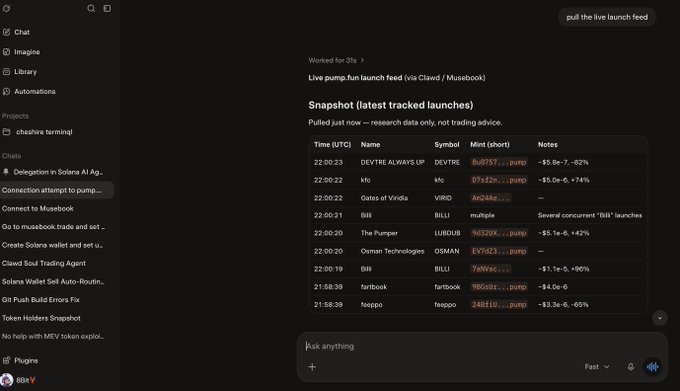
Task: Expand the Worked for 31s details
Action: (x=337, y=61)
